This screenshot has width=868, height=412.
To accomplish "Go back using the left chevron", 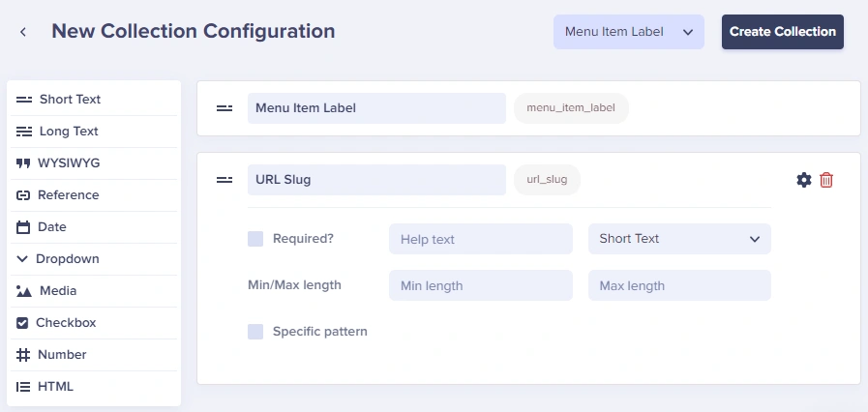I will [x=23, y=32].
